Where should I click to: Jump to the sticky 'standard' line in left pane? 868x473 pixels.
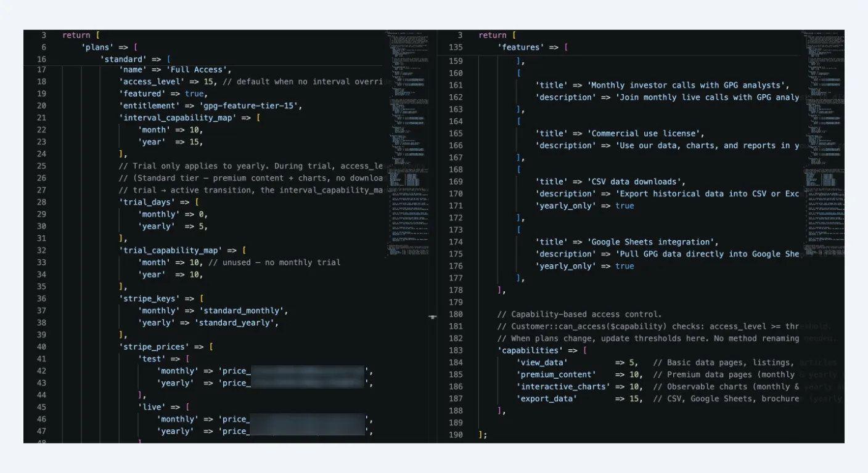[x=124, y=59]
